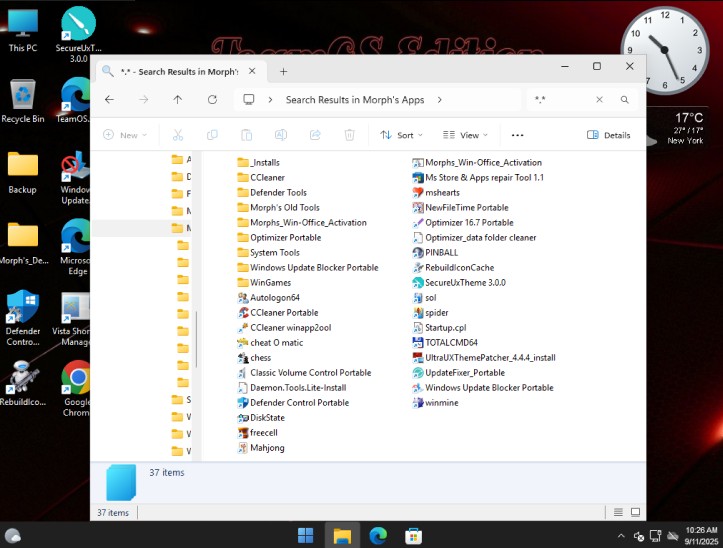Switch to details list view icon
Viewport: 723px width, 548px height.
tap(618, 512)
